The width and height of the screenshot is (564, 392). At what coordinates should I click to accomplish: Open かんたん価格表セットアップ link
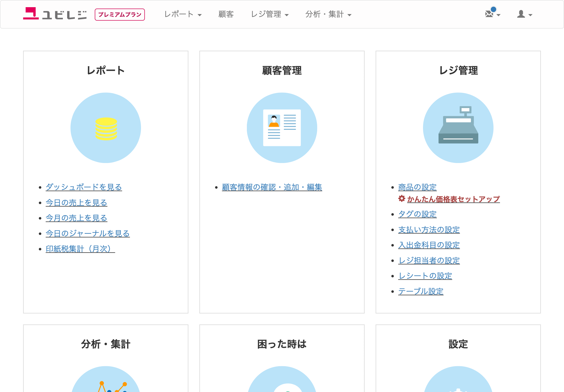click(453, 199)
